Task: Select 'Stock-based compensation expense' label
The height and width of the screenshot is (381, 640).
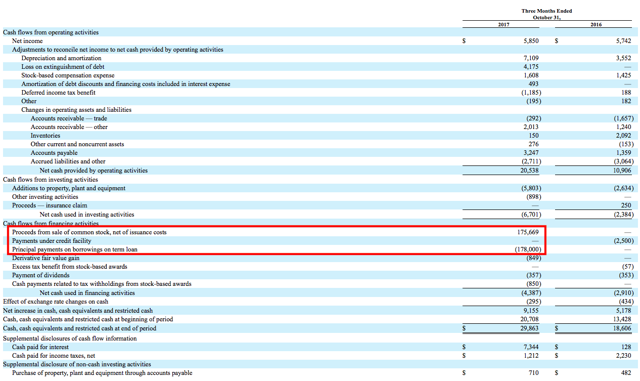Action: [68, 76]
